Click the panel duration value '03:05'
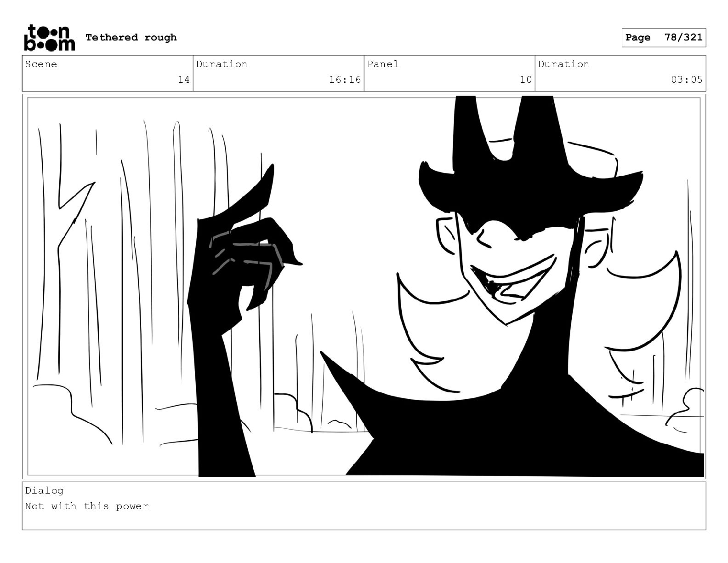The height and width of the screenshot is (563, 728). point(687,80)
